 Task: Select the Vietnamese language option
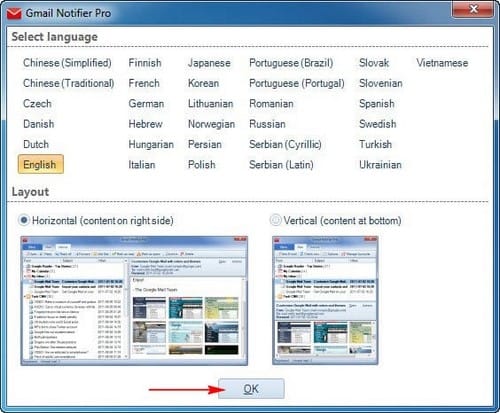442,63
